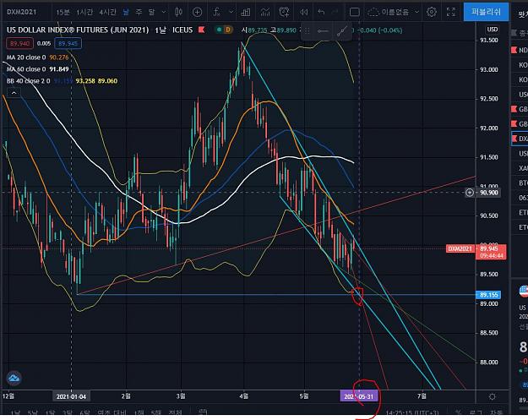Expand the chevron next to 이름없음

pyautogui.click(x=416, y=12)
